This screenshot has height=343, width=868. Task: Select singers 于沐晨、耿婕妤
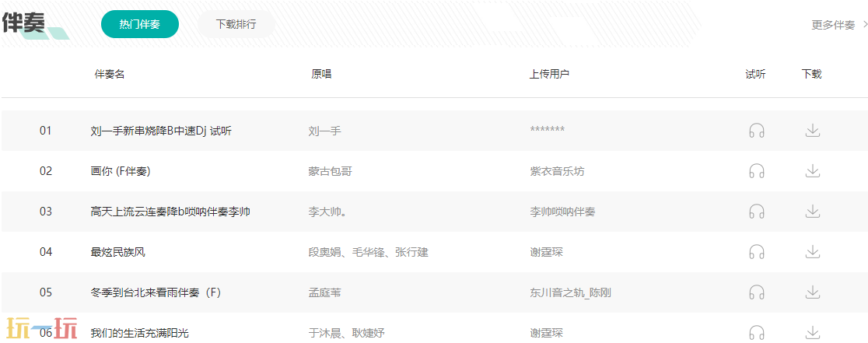(347, 333)
